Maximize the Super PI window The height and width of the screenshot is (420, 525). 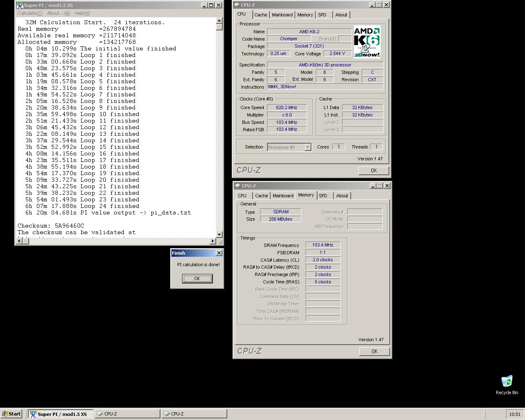click(x=211, y=5)
